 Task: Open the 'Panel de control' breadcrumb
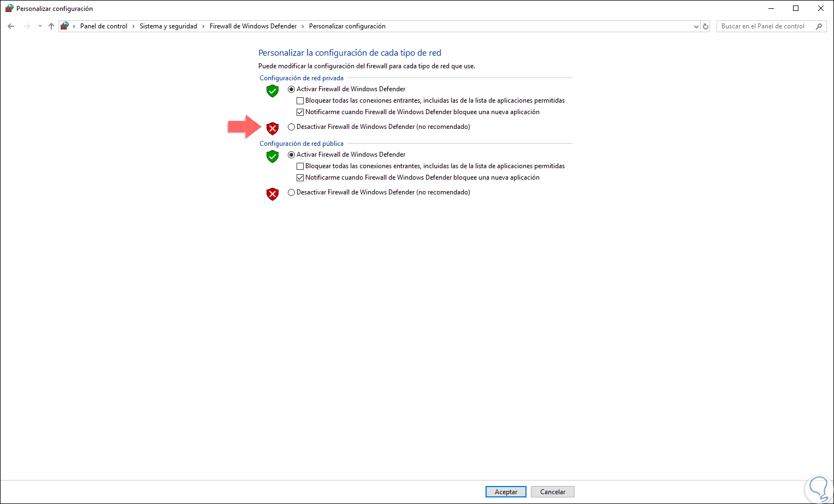pos(104,26)
